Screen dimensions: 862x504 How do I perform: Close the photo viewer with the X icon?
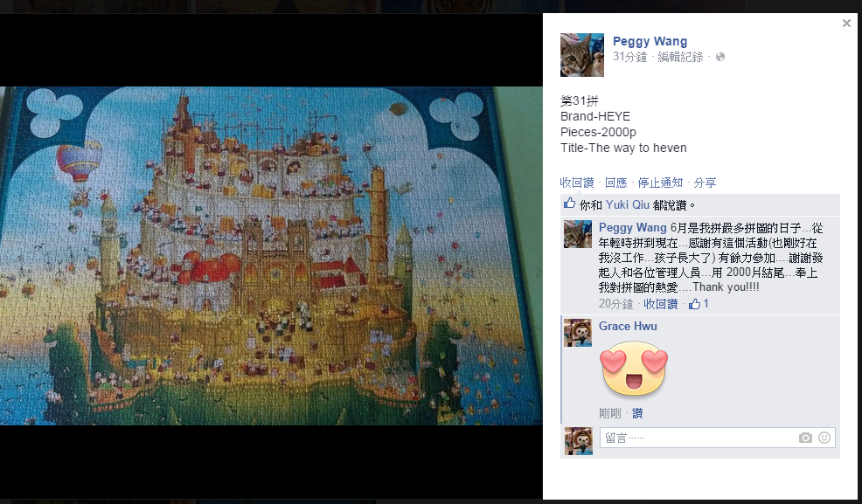tap(846, 23)
